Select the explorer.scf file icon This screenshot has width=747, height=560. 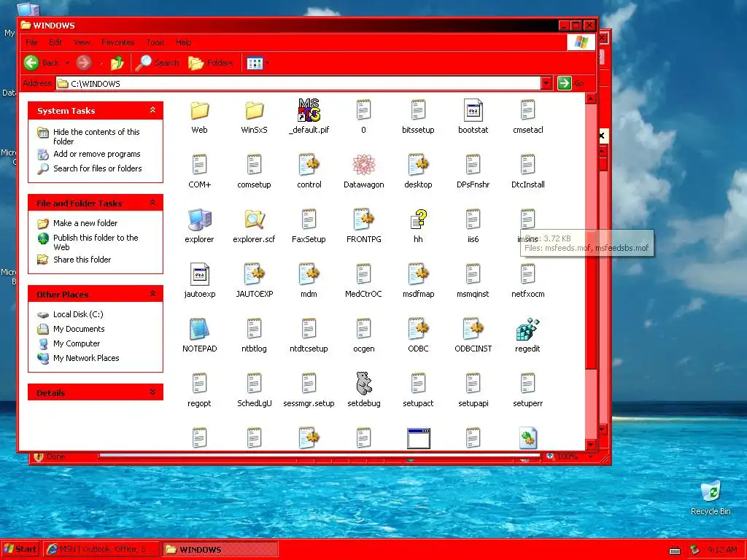(x=254, y=219)
